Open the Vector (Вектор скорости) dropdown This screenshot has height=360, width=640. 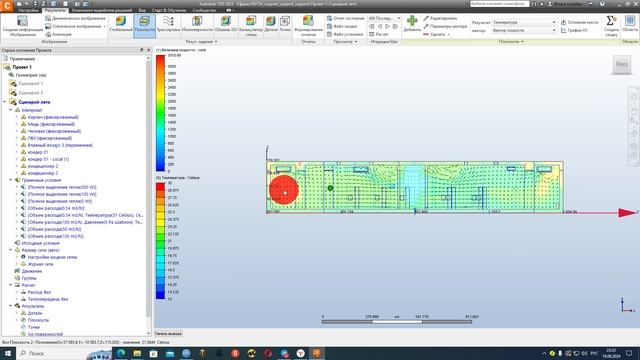tap(524, 30)
